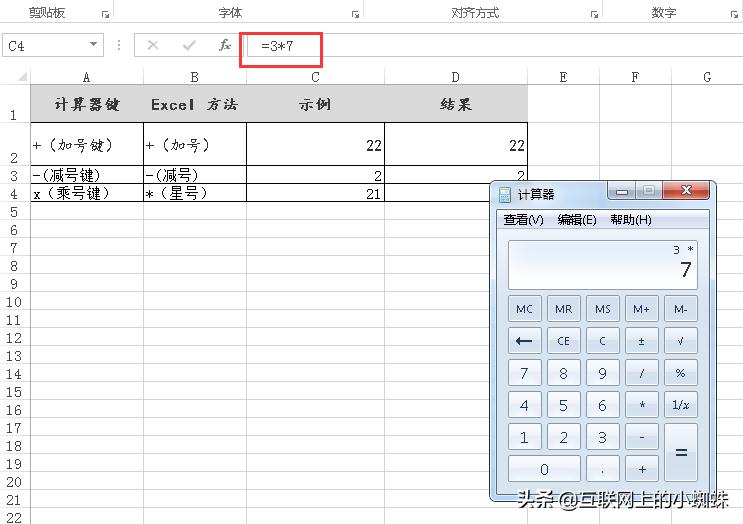Click the divide (/) button on Calculator
Viewport: 743px width, 524px height.
(x=642, y=373)
